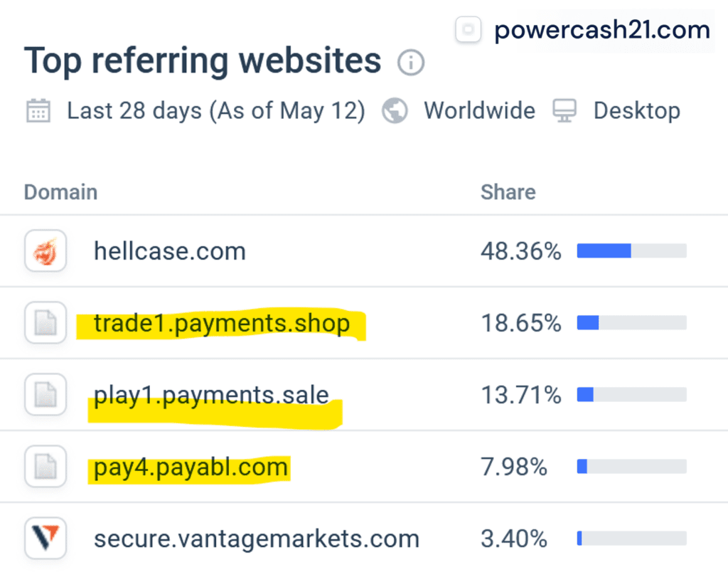
Task: Click the Domain column header
Action: 61,192
